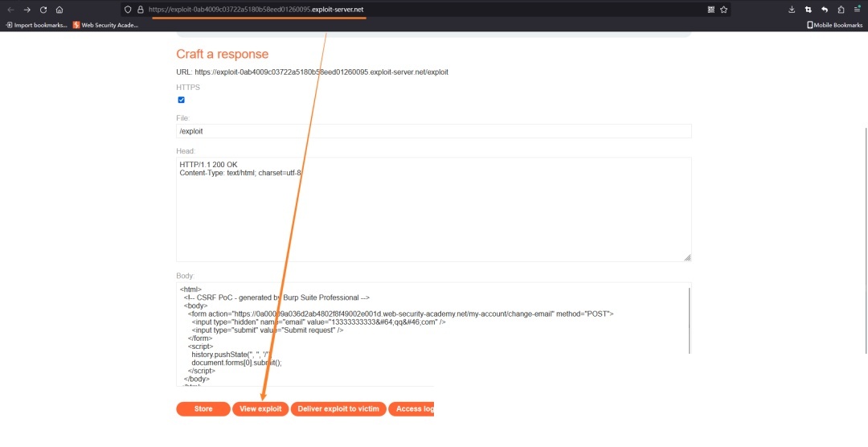Bookmark this page with the star icon

[x=723, y=10]
